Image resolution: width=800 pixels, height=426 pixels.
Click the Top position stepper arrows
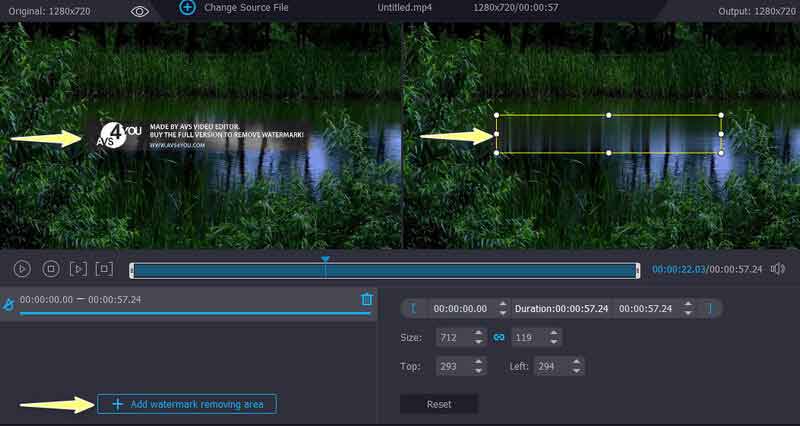tap(478, 367)
